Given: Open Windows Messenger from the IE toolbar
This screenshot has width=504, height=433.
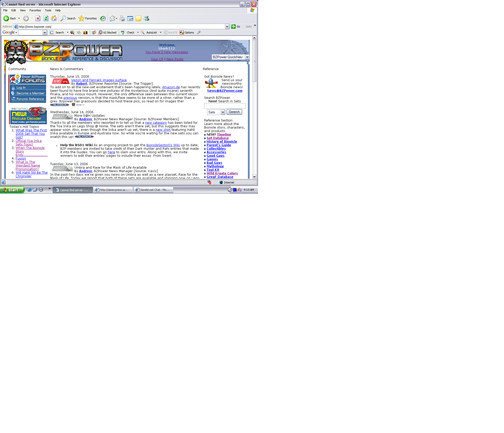Looking at the screenshot, I should tap(146, 18).
